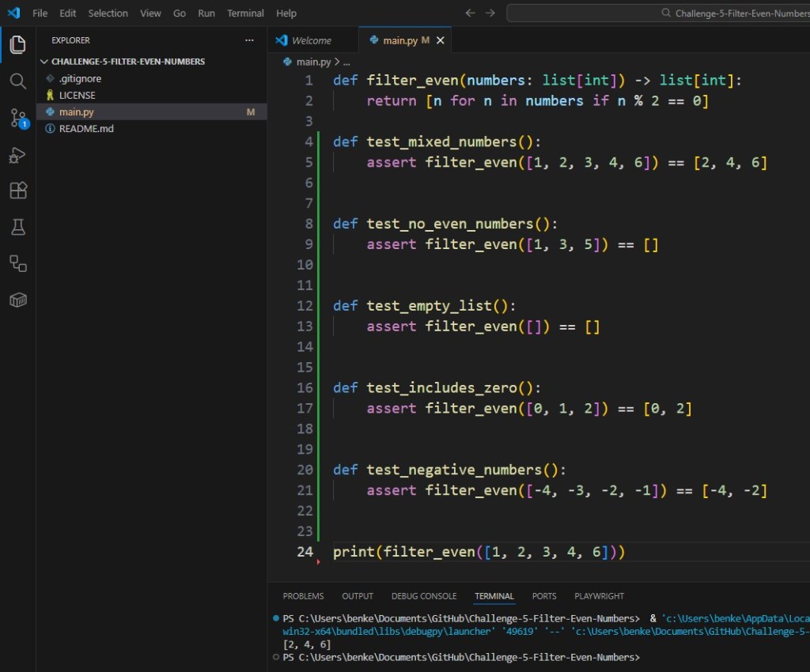Viewport: 810px width, 672px height.
Task: Open the Run and Debug view
Action: [x=17, y=155]
